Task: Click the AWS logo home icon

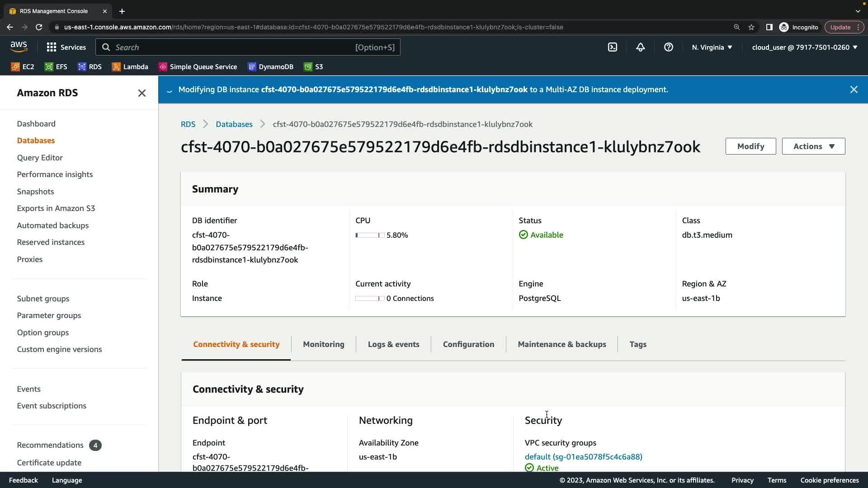Action: pos(19,47)
